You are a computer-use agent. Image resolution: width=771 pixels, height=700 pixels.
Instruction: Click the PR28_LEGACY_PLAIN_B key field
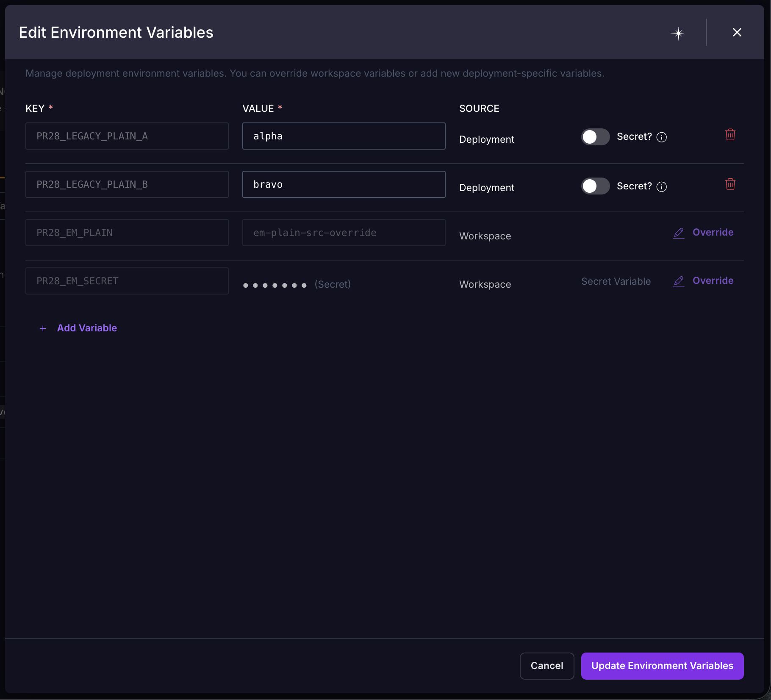coord(127,184)
